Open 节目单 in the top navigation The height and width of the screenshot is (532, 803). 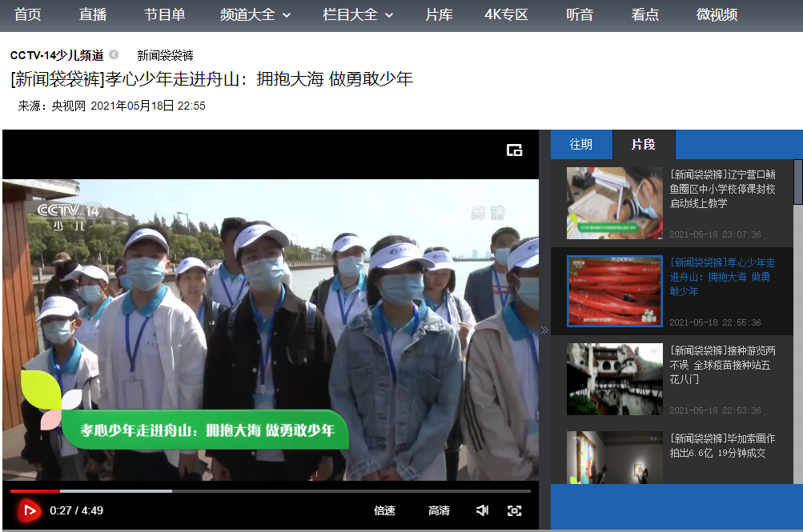tap(164, 15)
